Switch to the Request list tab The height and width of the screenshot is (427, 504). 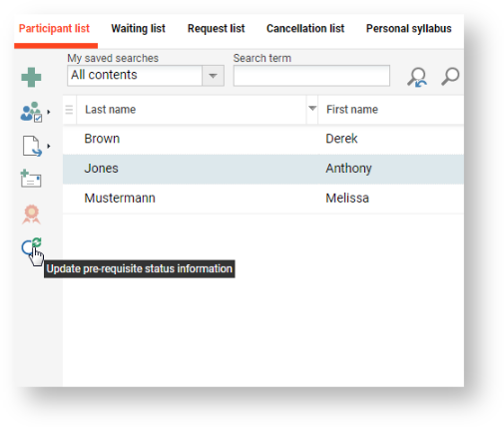coord(217,29)
